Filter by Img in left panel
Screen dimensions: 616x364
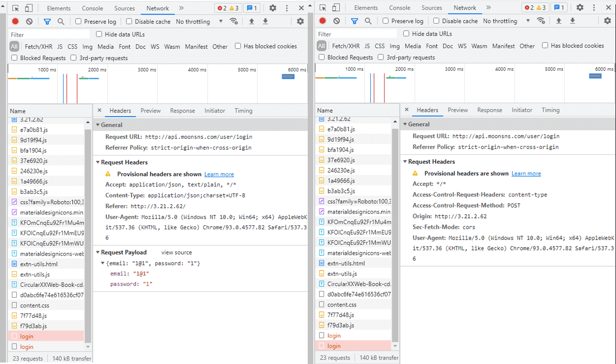click(88, 47)
